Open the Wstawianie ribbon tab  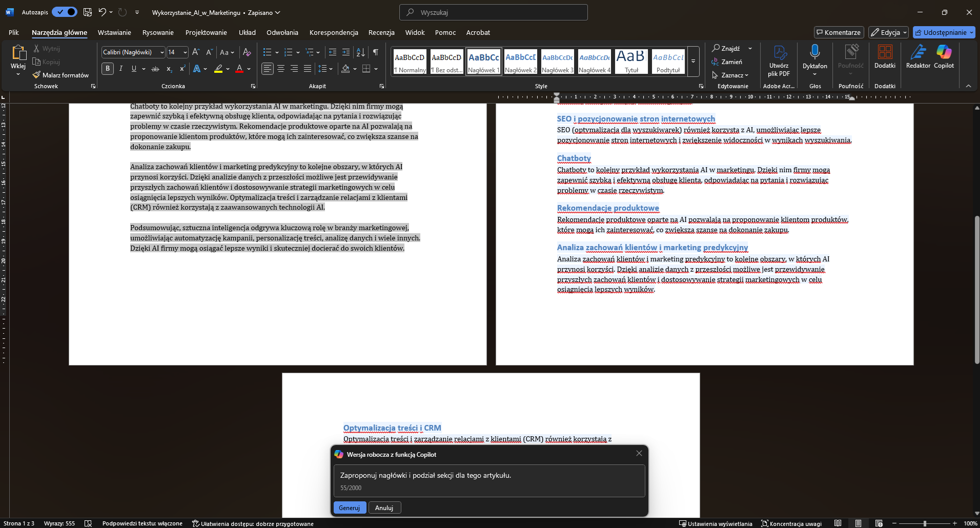click(x=114, y=32)
